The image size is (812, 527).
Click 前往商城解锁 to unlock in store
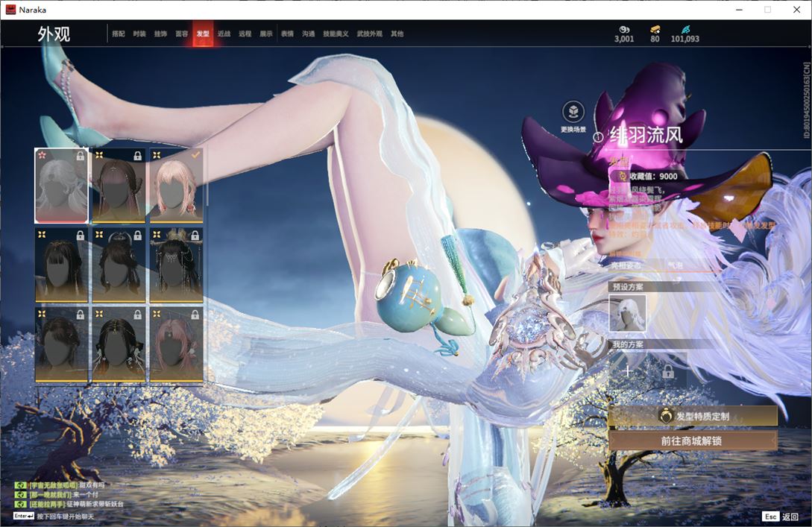point(693,441)
